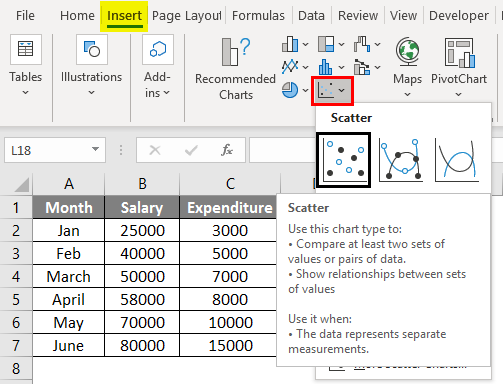The image size is (503, 384).
Task: Switch to the Home tab
Action: point(77,16)
